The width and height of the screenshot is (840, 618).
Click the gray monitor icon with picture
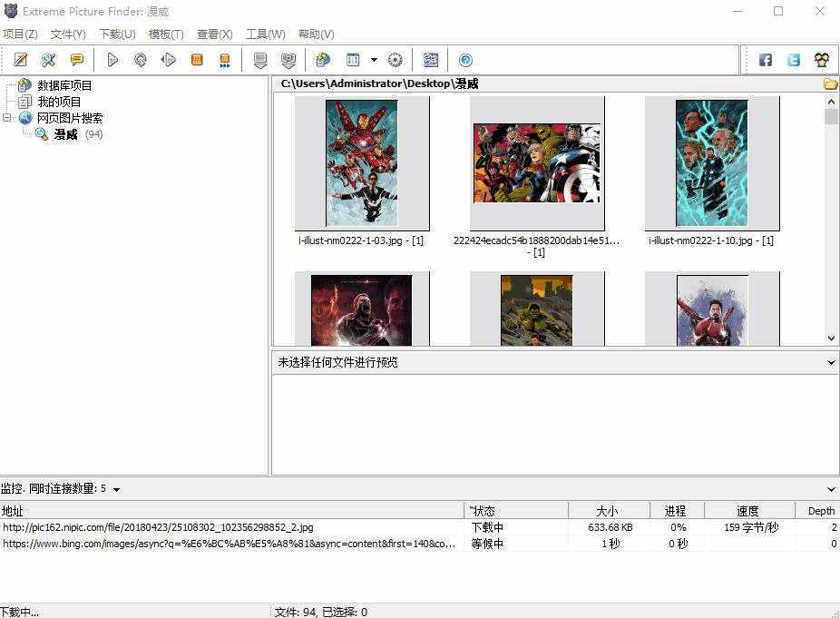point(288,60)
